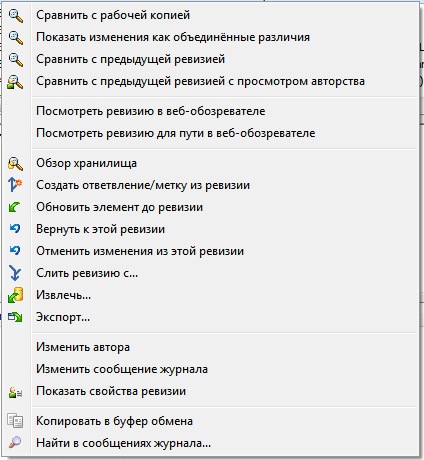Screen dimensions: 424x460
Task: Click the clipboard copy icon
Action: pyautogui.click(x=15, y=421)
